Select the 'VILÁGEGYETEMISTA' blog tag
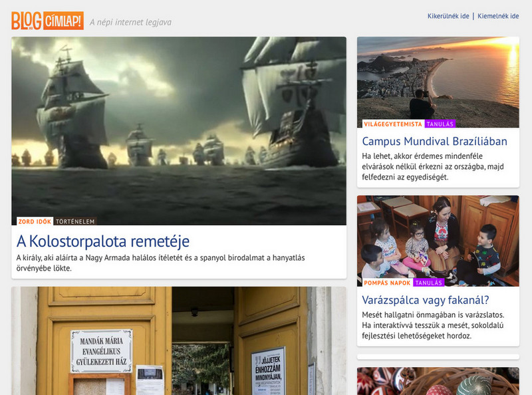This screenshot has height=395, width=532. 393,124
